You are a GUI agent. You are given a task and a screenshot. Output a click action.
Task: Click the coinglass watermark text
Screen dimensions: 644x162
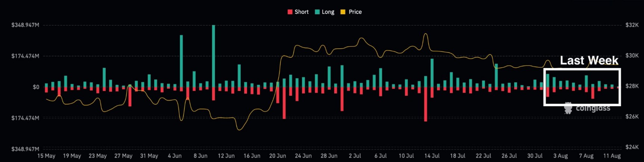click(593, 108)
